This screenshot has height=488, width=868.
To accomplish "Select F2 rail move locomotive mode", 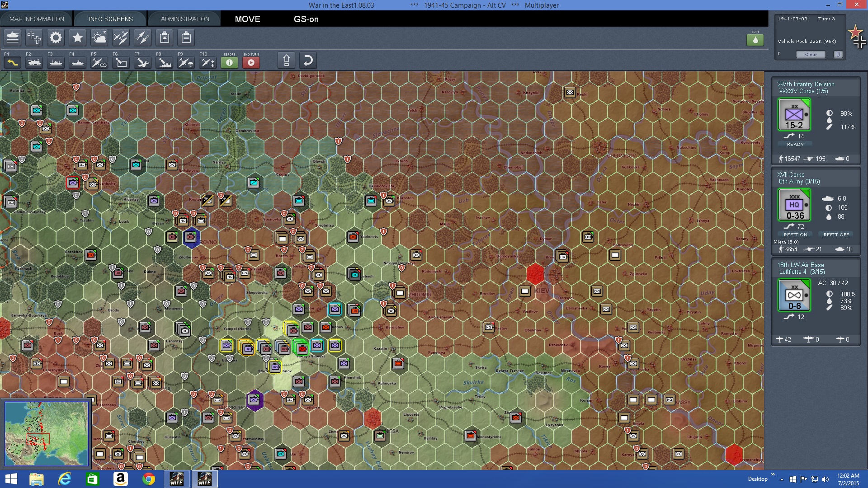I will [x=34, y=62].
